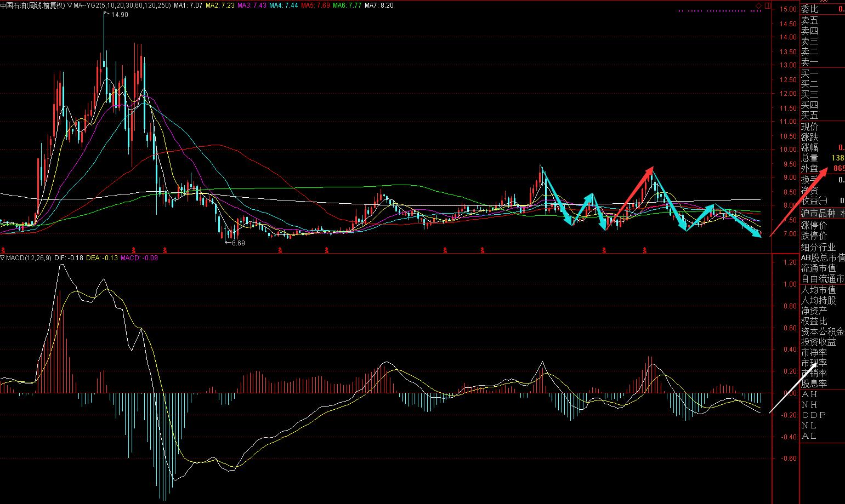Click the 1.20 MACD axis label
The width and height of the screenshot is (845, 504).
click(790, 263)
